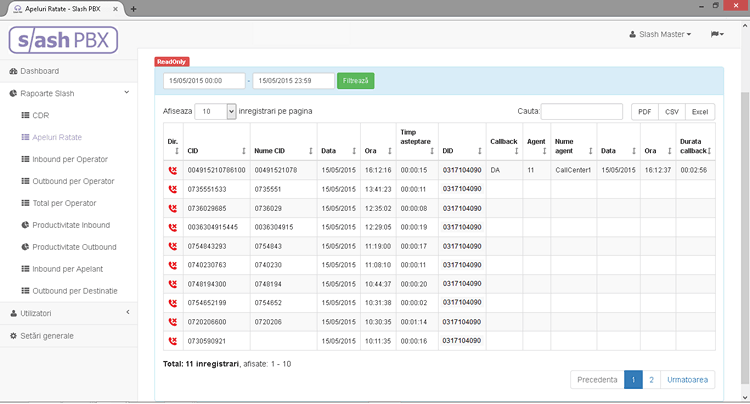Screen dimensions: 750x404
Task: Click current page 1 button
Action: pos(633,380)
